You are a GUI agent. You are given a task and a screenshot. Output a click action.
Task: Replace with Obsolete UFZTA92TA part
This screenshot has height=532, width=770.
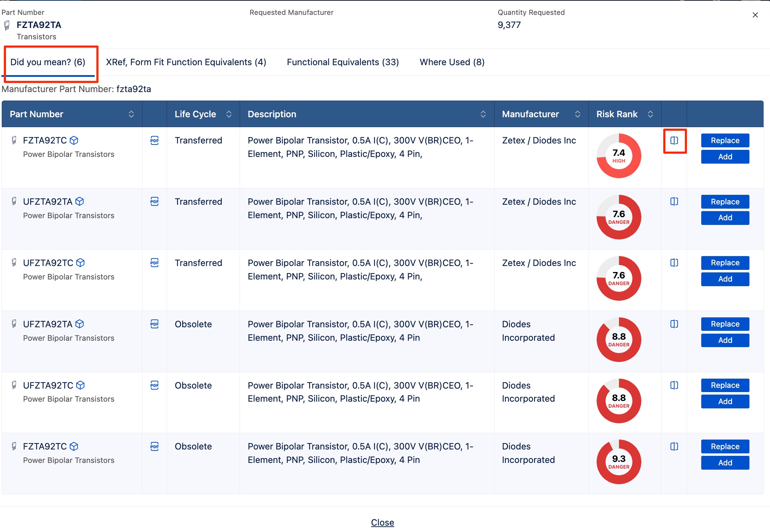click(x=725, y=324)
